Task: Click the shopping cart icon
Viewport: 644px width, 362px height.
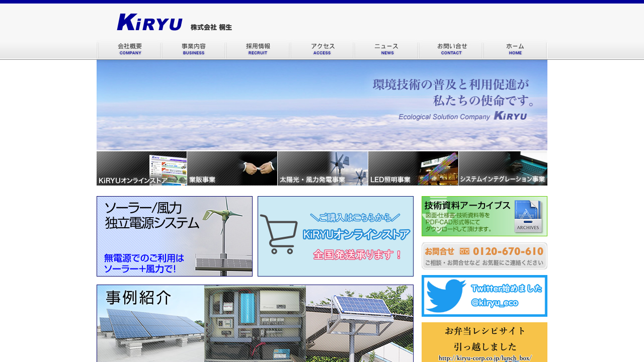Action: click(278, 235)
